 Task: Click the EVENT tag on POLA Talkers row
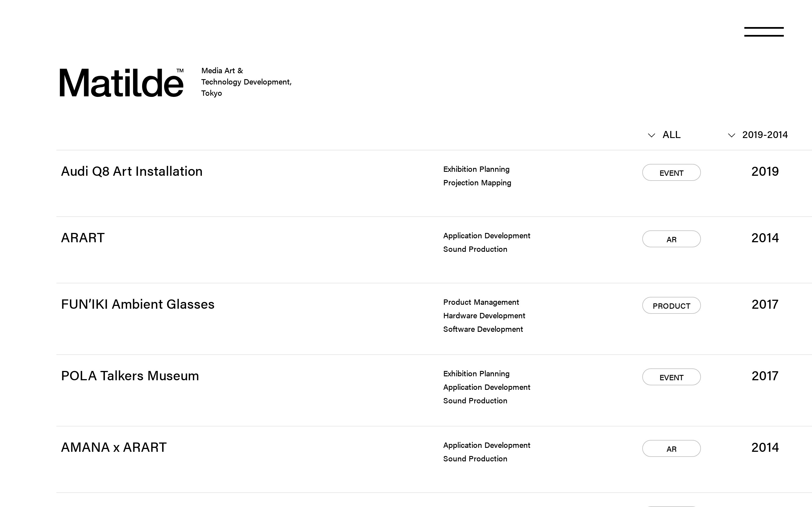(x=671, y=377)
